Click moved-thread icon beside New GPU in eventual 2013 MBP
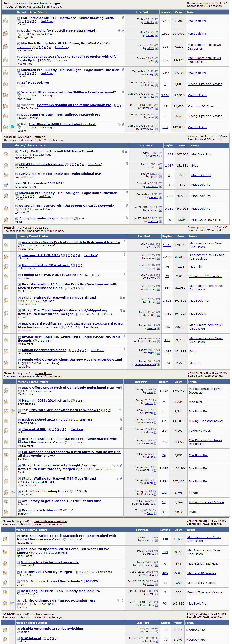Viewport: 232px width, 644px height. (6, 185)
